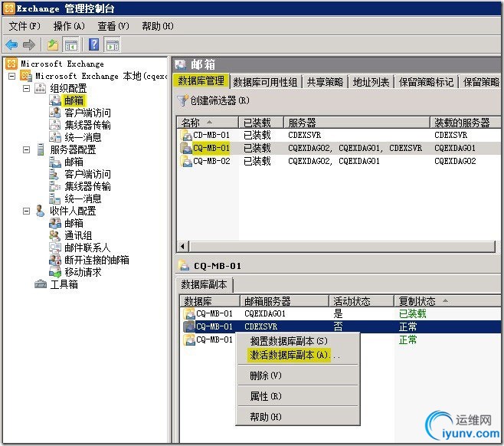504x446 pixels.
Task: Click the gray Forward arrow toolbar icon
Action: click(29, 44)
